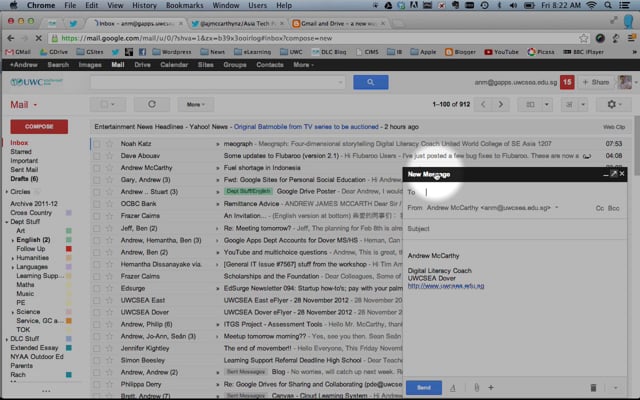Image resolution: width=640 pixels, height=400 pixels.
Task: Go to older messages with next arrow
Action: (x=501, y=104)
